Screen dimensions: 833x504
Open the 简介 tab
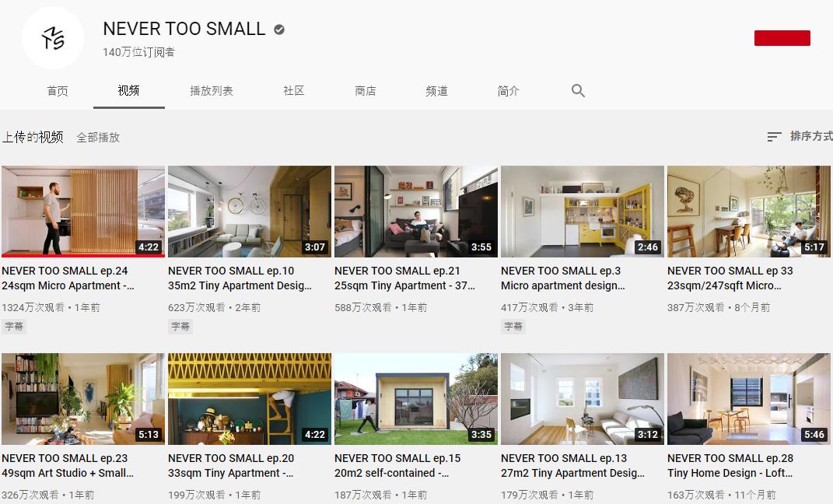508,91
